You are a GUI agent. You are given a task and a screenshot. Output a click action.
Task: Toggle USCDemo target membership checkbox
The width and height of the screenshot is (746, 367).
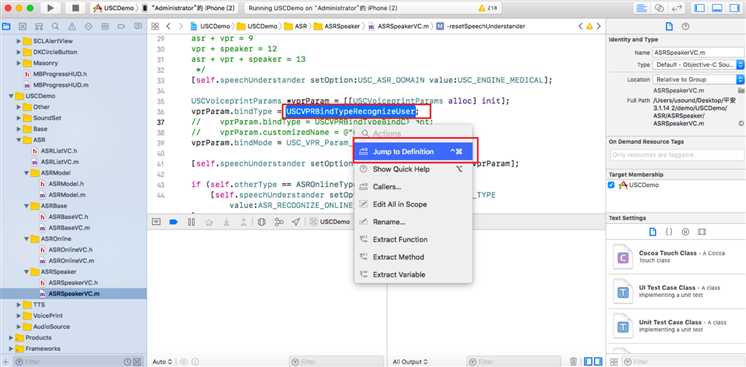click(611, 185)
